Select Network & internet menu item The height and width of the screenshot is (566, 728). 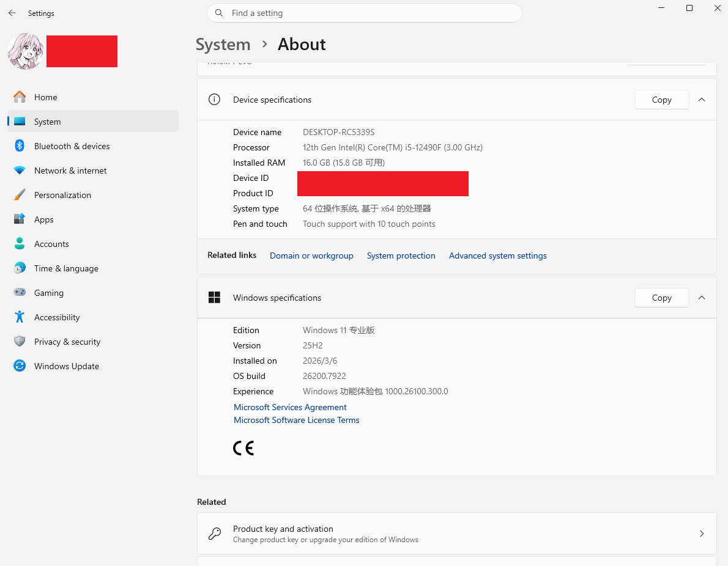93,171
